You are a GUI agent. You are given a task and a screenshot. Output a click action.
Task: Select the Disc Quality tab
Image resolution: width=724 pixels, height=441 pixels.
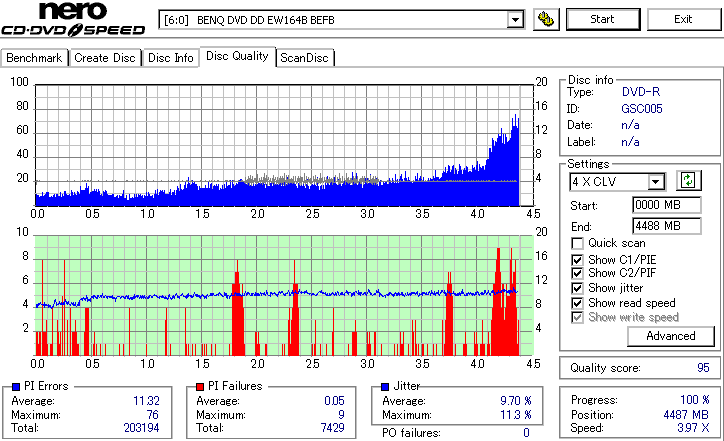click(x=237, y=56)
